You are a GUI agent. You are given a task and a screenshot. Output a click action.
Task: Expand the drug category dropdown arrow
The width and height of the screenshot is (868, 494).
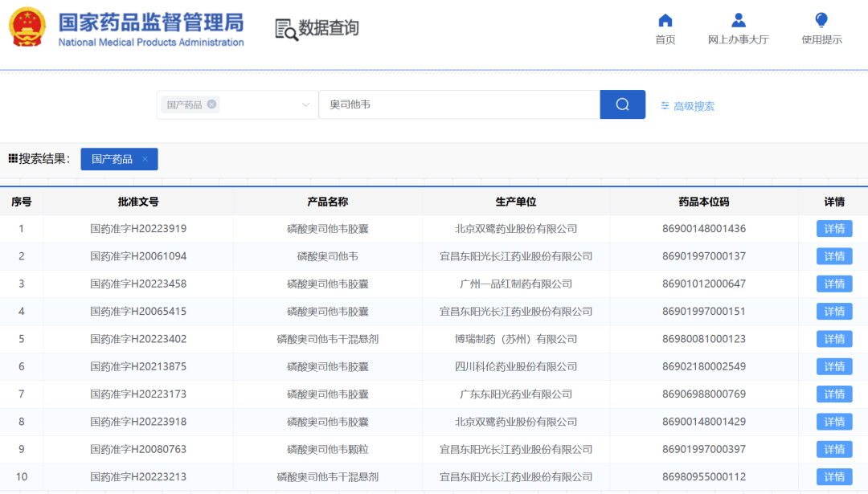(305, 104)
